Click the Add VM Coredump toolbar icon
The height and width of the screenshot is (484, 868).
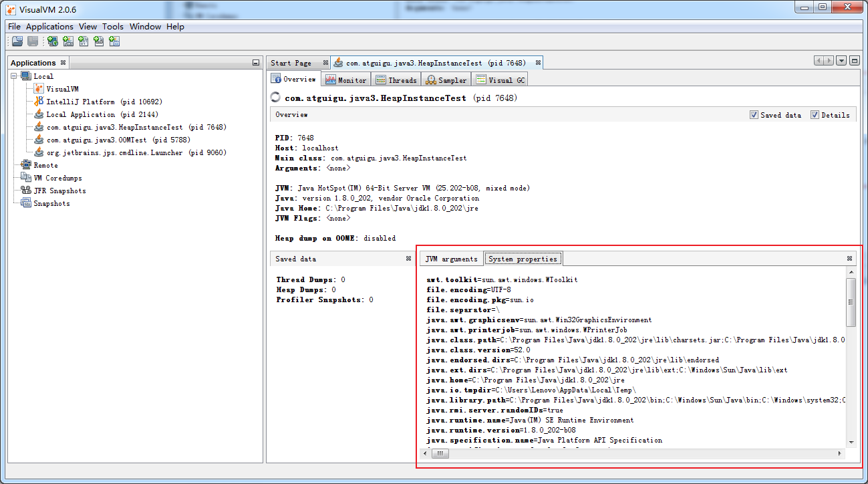(x=83, y=41)
